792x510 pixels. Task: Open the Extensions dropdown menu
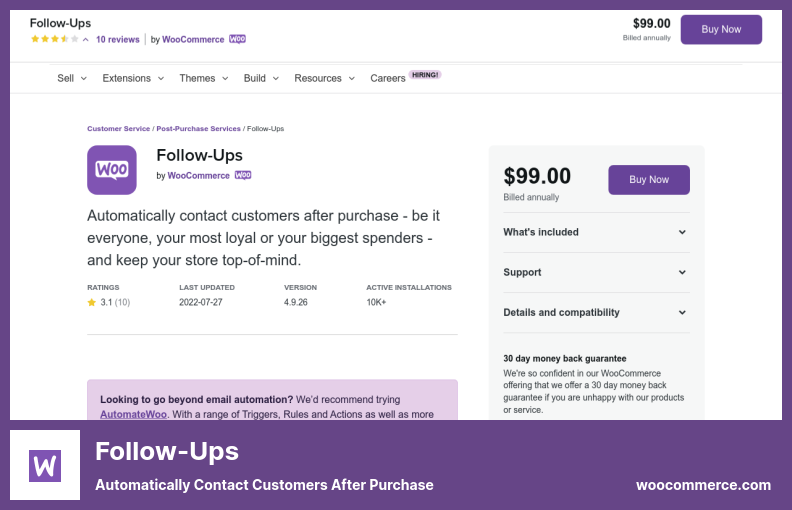(x=132, y=78)
